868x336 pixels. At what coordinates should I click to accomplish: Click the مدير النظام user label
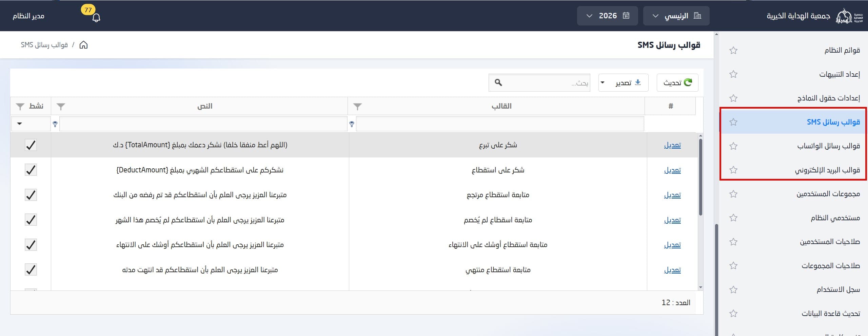tap(28, 16)
